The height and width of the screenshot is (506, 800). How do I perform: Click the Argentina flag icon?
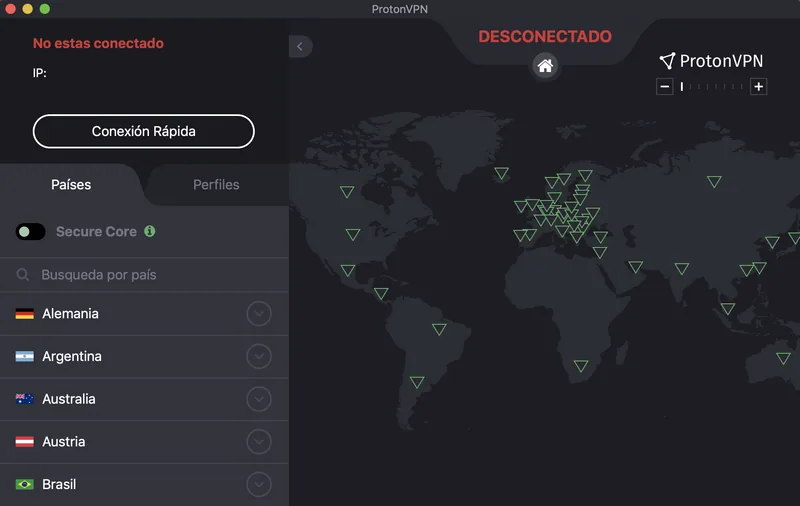[24, 357]
